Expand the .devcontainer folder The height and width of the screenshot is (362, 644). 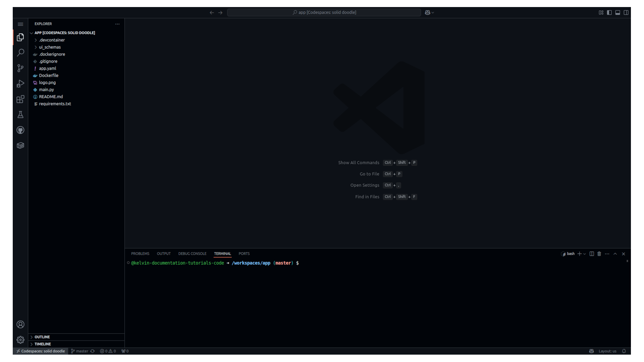[x=52, y=40]
